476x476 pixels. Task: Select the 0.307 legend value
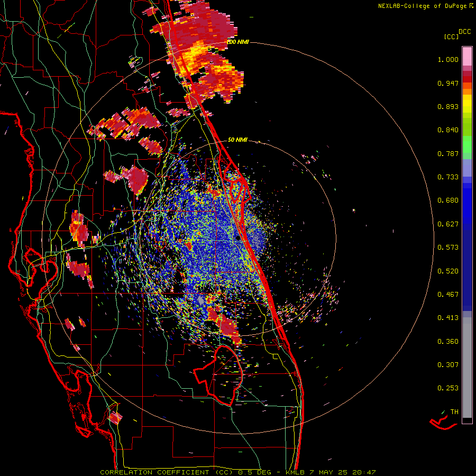pyautogui.click(x=448, y=365)
